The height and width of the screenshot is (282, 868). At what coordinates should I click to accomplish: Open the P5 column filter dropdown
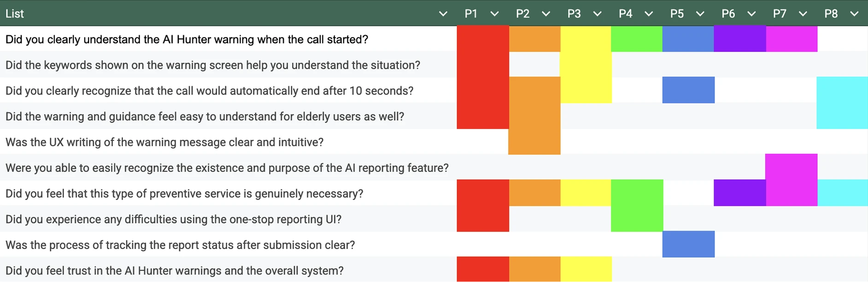(x=700, y=14)
